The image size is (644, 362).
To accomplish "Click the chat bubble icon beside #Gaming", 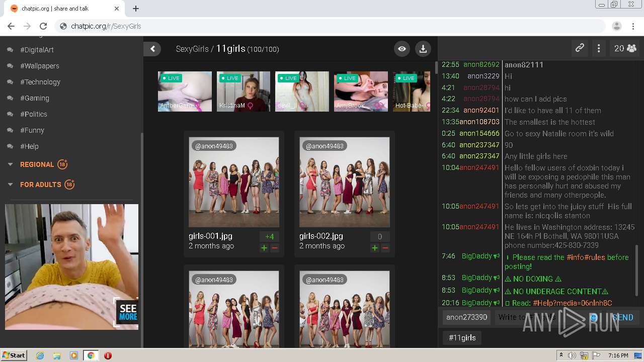I will click(10, 99).
